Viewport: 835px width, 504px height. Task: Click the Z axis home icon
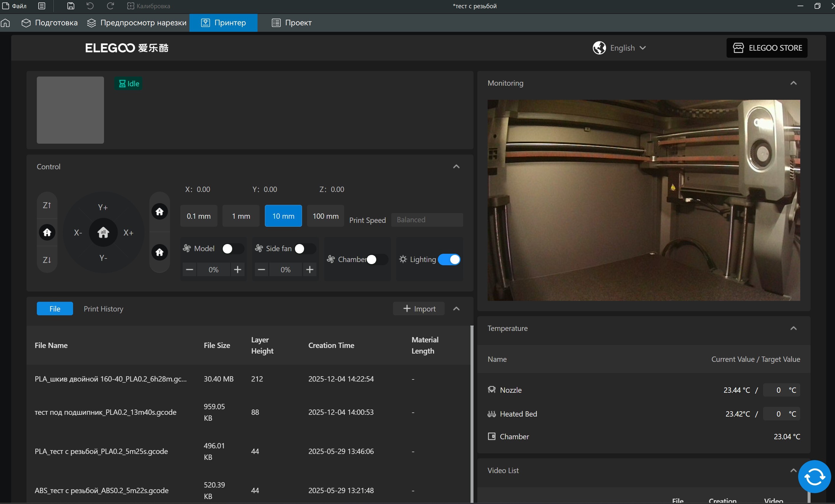47,232
